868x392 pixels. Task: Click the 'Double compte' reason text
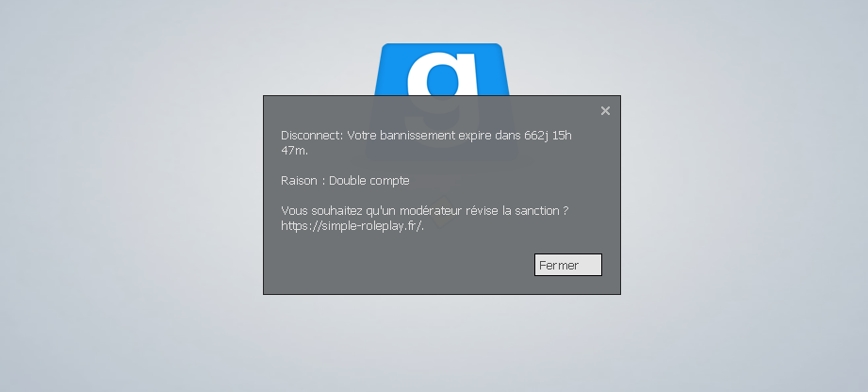(x=369, y=181)
